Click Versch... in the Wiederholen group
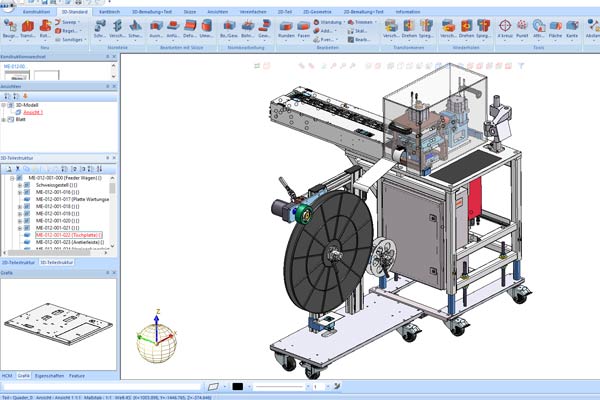This screenshot has height=400, width=600. (x=448, y=29)
